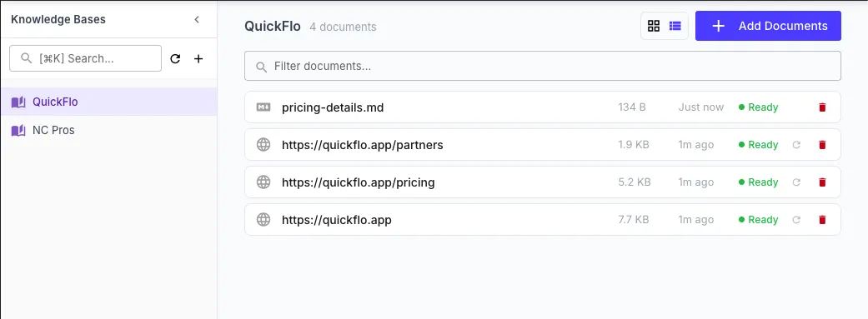
Task: Click the QuickFlo heading title
Action: coord(273,26)
